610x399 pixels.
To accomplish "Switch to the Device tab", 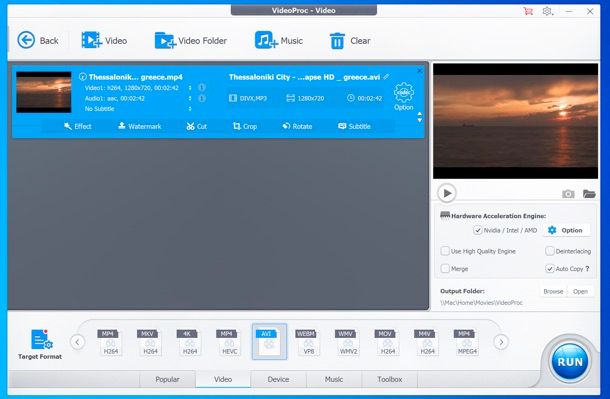I will 278,379.
